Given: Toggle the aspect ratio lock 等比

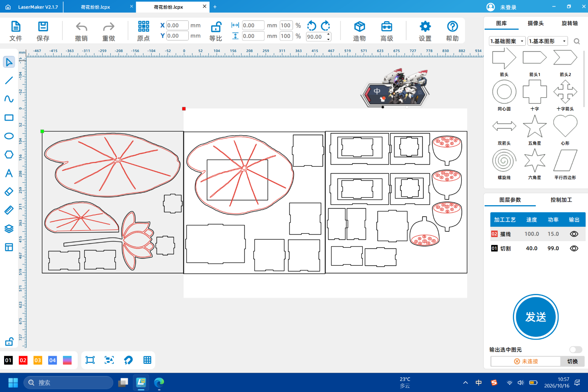Looking at the screenshot, I should [216, 27].
